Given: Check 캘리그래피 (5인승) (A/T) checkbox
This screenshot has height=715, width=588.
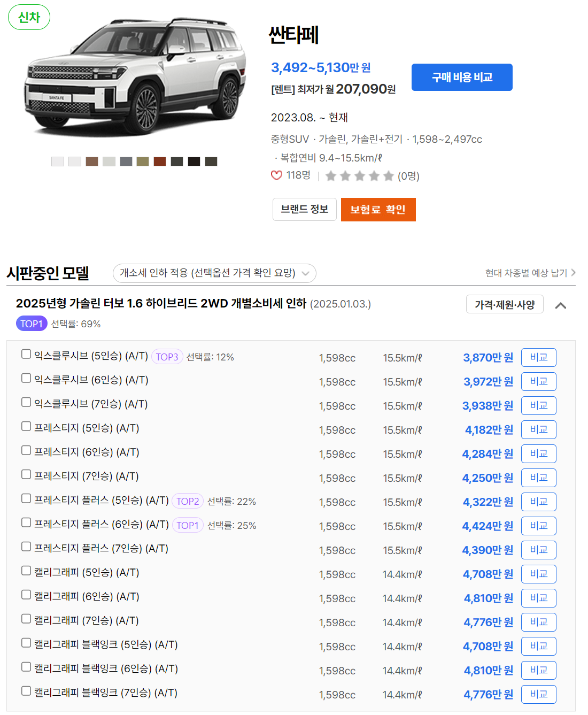Looking at the screenshot, I should tap(26, 571).
